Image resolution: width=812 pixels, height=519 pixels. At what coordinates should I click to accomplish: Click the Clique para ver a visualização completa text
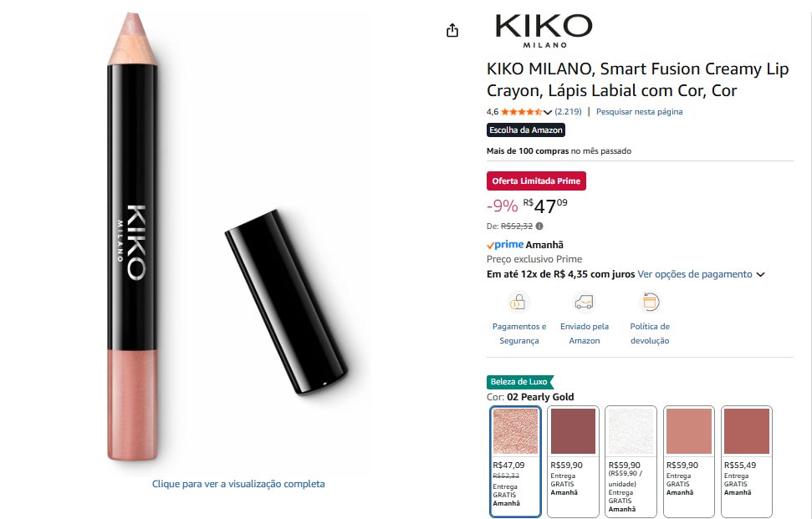(238, 484)
